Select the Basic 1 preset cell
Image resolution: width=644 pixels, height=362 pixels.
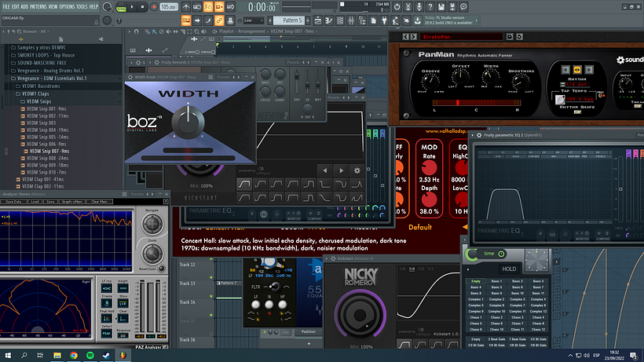(496, 281)
